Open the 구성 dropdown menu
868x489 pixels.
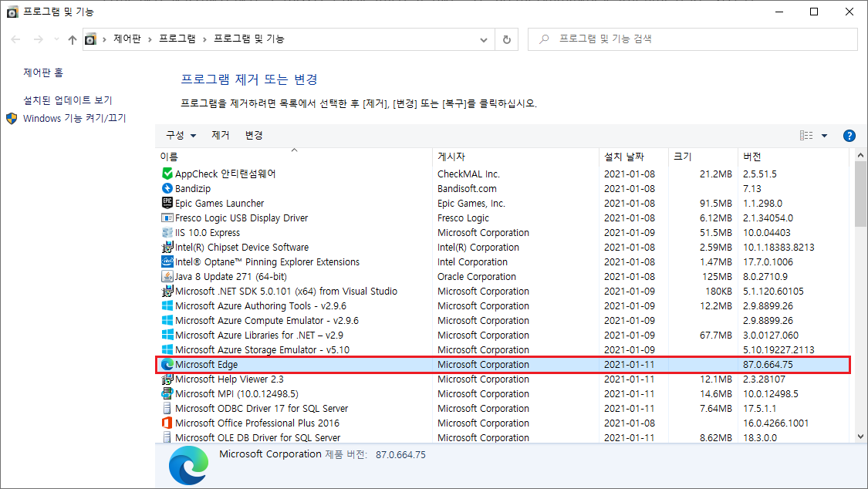(181, 136)
